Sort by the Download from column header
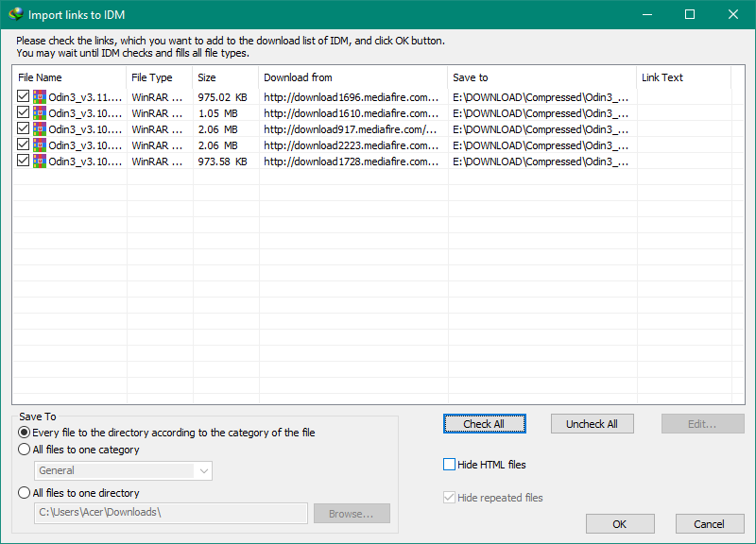Viewport: 756px width, 544px height. 352,77
